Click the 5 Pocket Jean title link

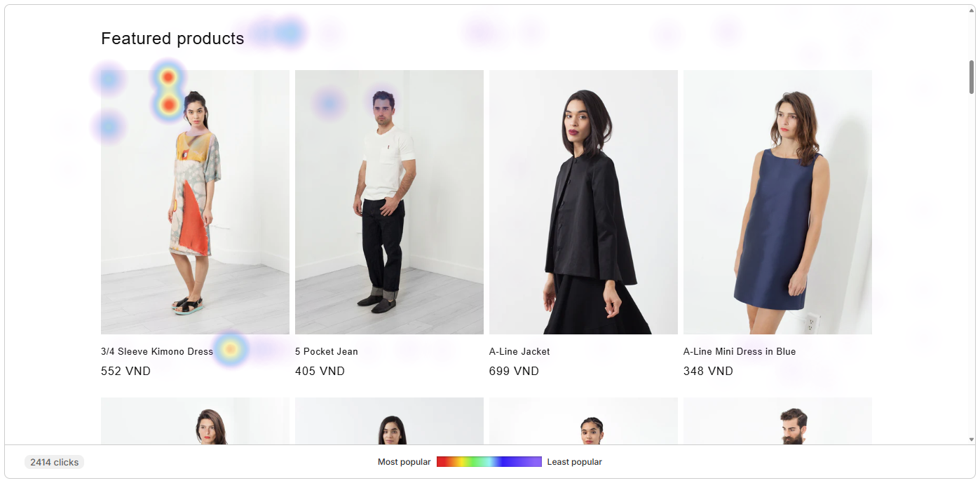point(327,351)
